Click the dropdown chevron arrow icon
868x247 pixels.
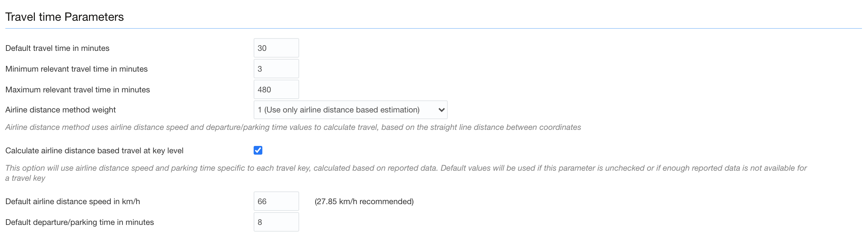(442, 109)
